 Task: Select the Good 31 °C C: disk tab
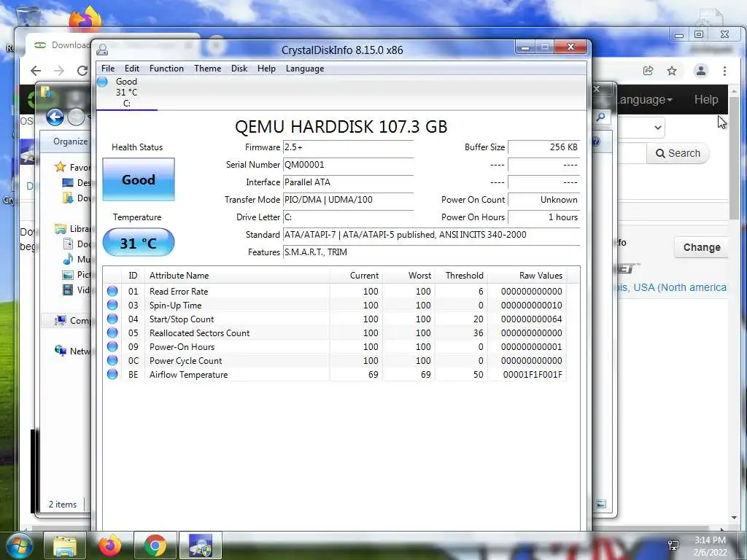(x=127, y=93)
